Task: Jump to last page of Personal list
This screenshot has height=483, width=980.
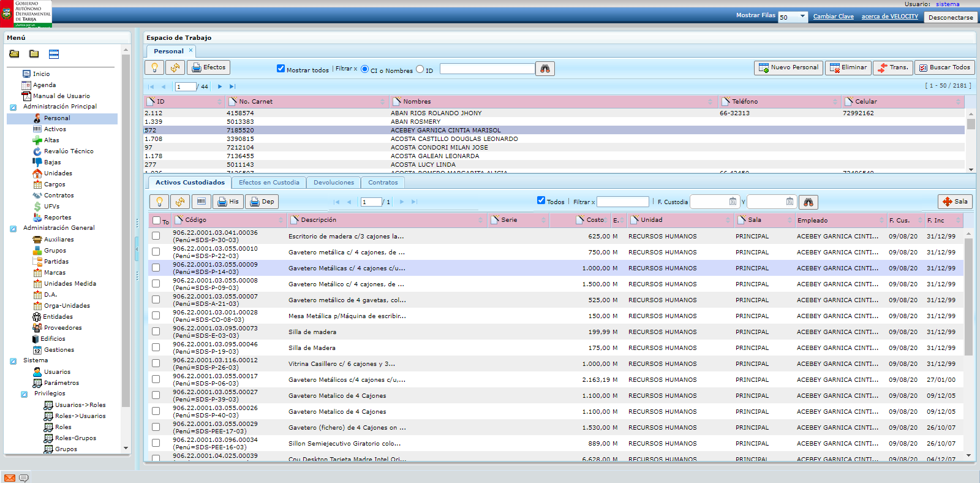Action: (232, 86)
